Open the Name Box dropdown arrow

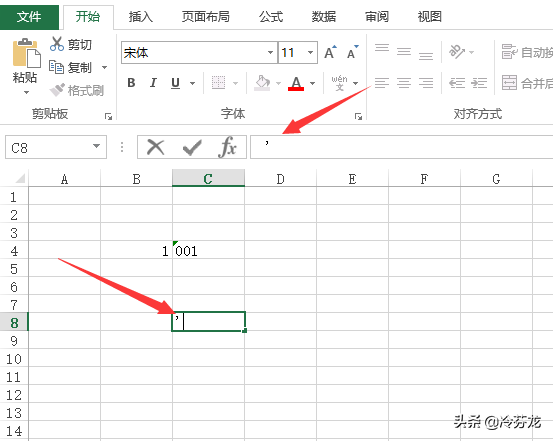coord(96,146)
